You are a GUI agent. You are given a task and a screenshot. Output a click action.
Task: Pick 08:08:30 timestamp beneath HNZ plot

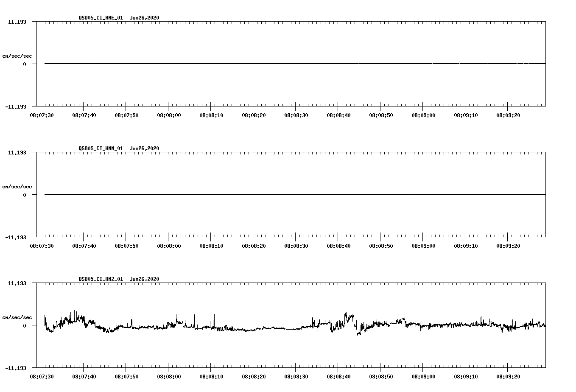(296, 376)
